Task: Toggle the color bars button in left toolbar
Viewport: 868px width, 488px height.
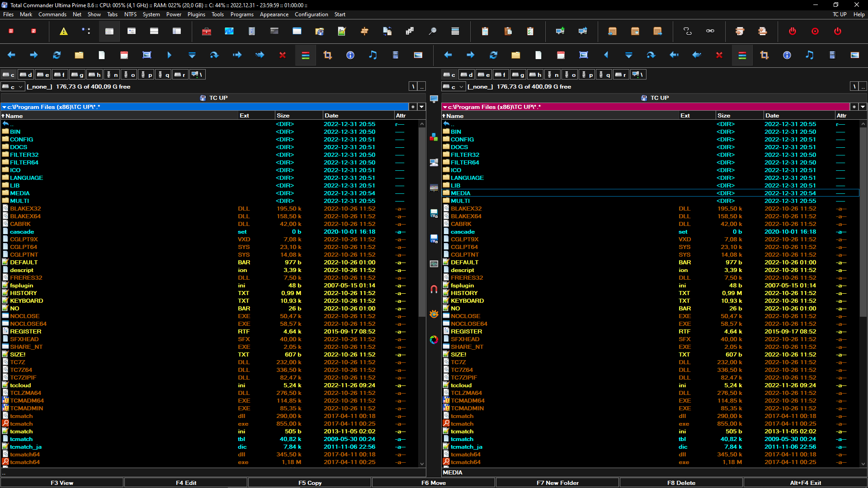Action: coord(306,55)
